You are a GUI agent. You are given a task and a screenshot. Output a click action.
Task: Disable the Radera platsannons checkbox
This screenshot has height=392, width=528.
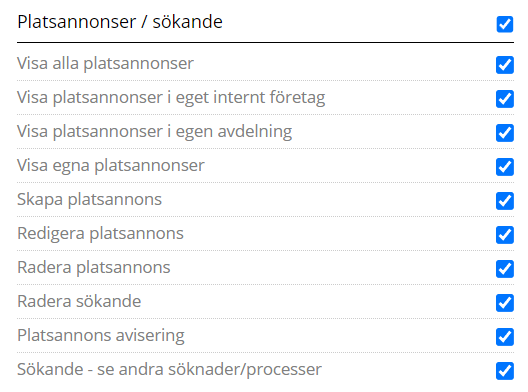tap(505, 269)
